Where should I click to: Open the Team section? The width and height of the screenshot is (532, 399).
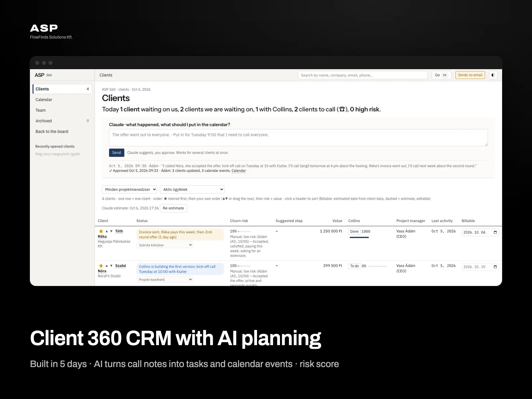(62, 110)
